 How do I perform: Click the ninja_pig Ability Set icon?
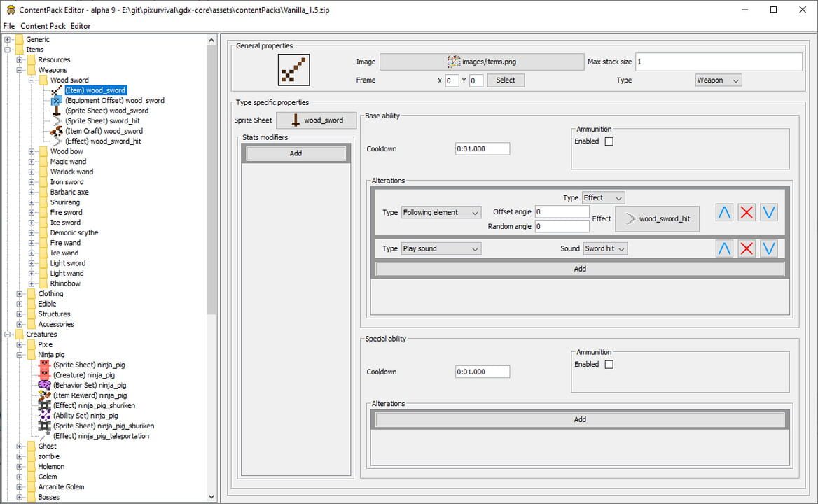coord(45,416)
